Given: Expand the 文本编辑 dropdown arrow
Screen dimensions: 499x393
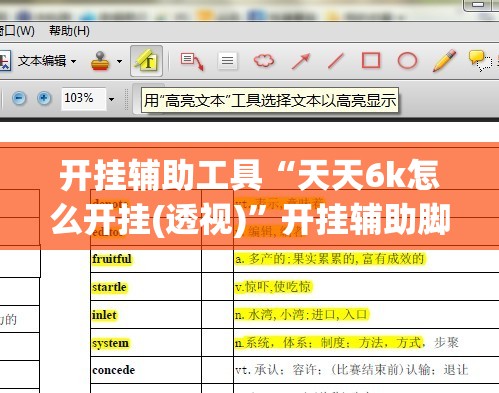Looking at the screenshot, I should coord(74,61).
